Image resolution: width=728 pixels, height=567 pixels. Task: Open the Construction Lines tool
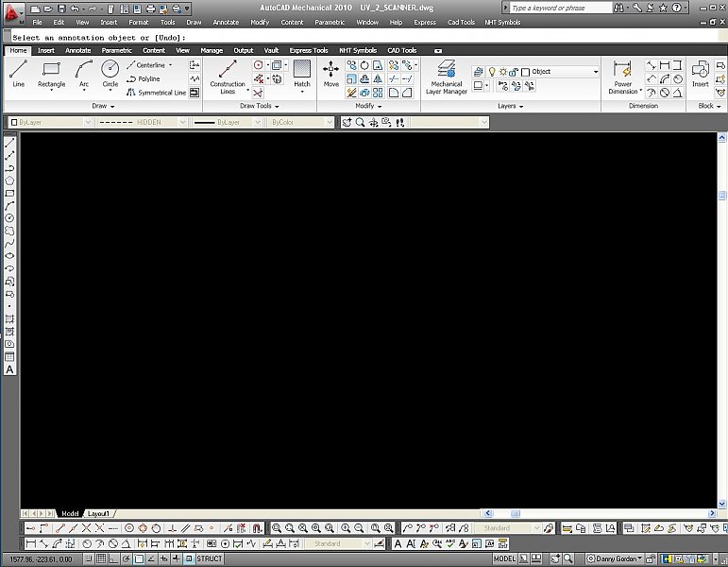[x=228, y=77]
